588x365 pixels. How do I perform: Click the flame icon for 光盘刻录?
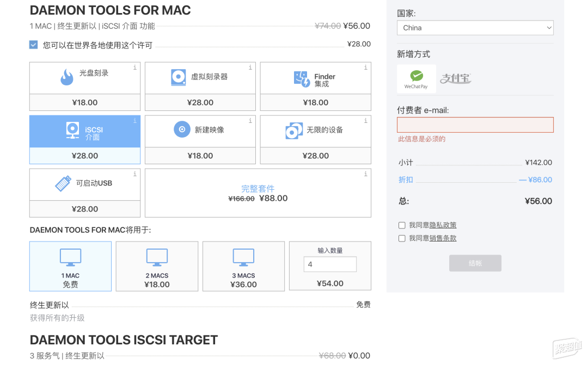point(67,77)
